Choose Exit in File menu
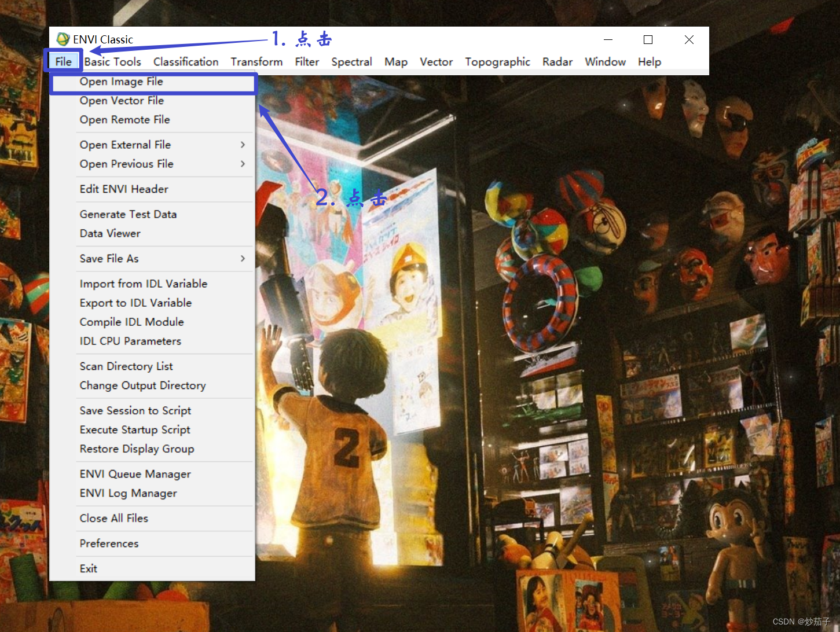Image resolution: width=840 pixels, height=632 pixels. (153, 568)
